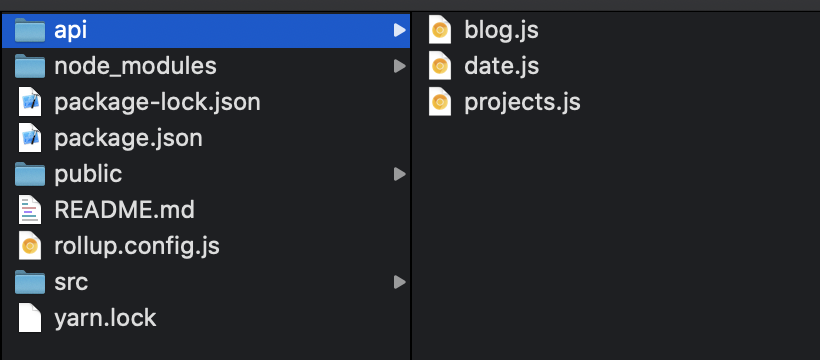This screenshot has height=360, width=820.
Task: Select the src folder icon
Action: 30,282
